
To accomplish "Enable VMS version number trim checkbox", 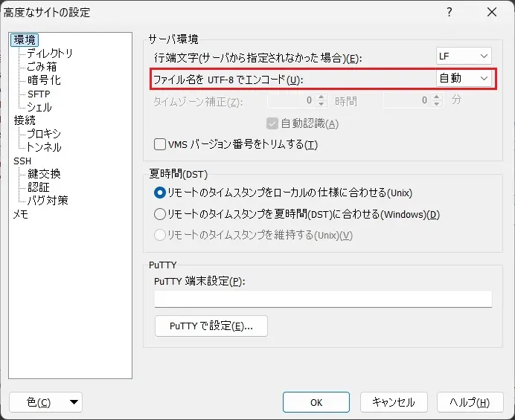I will 159,144.
